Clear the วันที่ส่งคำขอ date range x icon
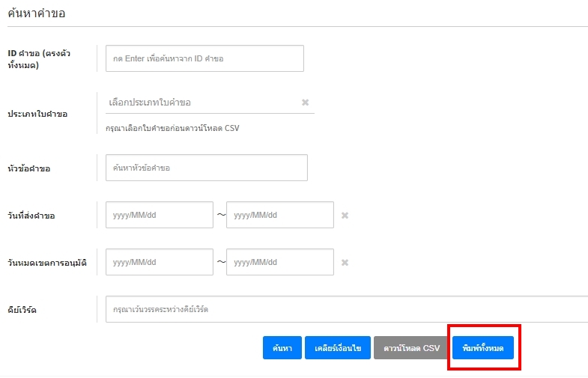The image size is (588, 378). pyautogui.click(x=345, y=216)
